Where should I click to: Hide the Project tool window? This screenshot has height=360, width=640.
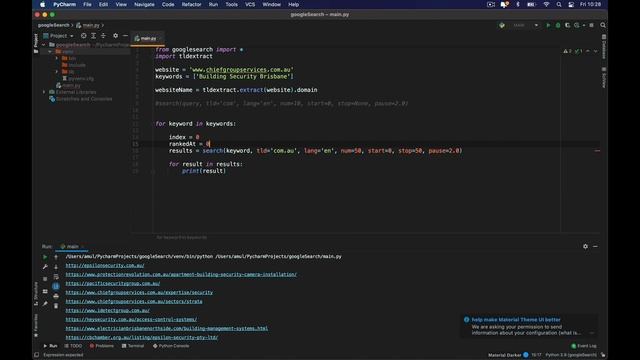pyautogui.click(x=125, y=36)
